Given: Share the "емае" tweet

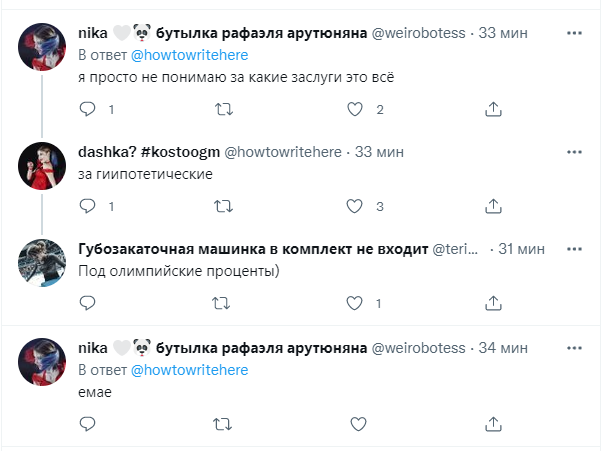Looking at the screenshot, I should (x=492, y=425).
